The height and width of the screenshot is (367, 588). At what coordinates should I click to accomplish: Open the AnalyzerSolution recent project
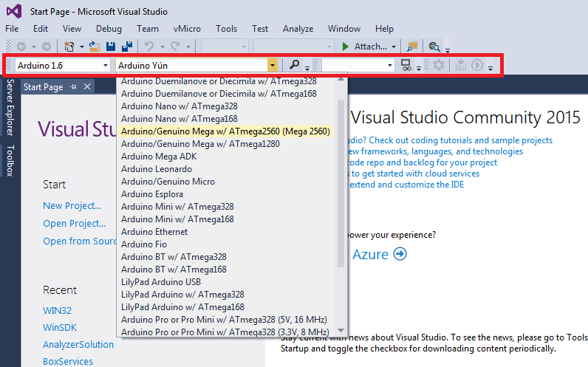(78, 344)
